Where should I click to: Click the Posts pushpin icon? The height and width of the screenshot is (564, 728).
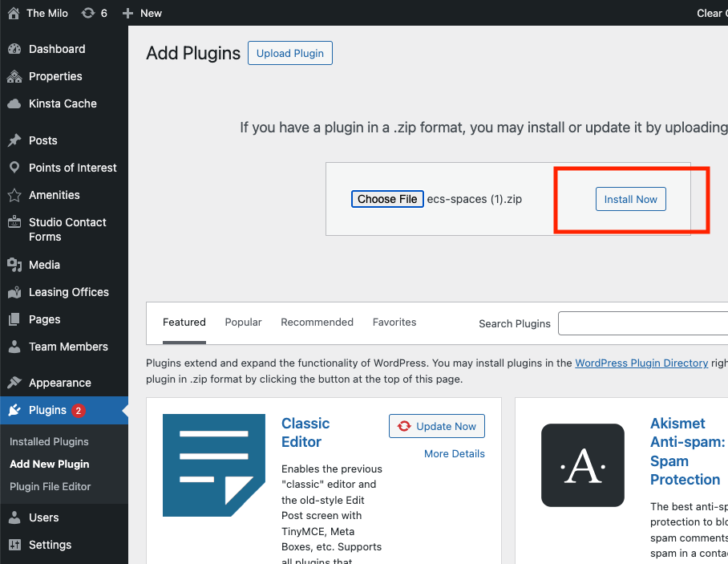(x=14, y=140)
